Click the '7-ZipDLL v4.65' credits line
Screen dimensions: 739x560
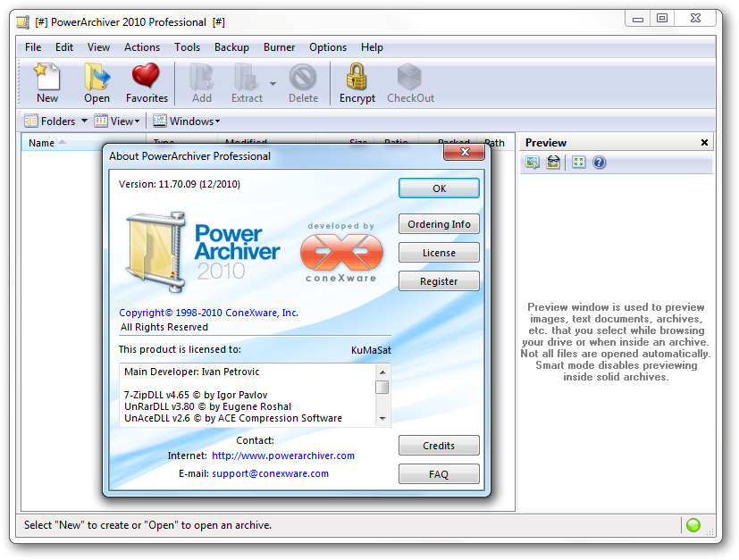coord(196,395)
